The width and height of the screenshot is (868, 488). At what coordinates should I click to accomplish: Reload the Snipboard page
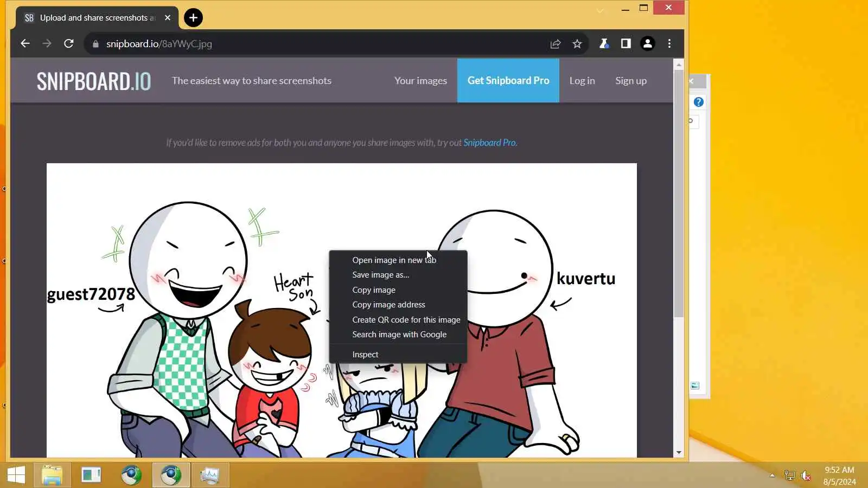click(x=68, y=43)
